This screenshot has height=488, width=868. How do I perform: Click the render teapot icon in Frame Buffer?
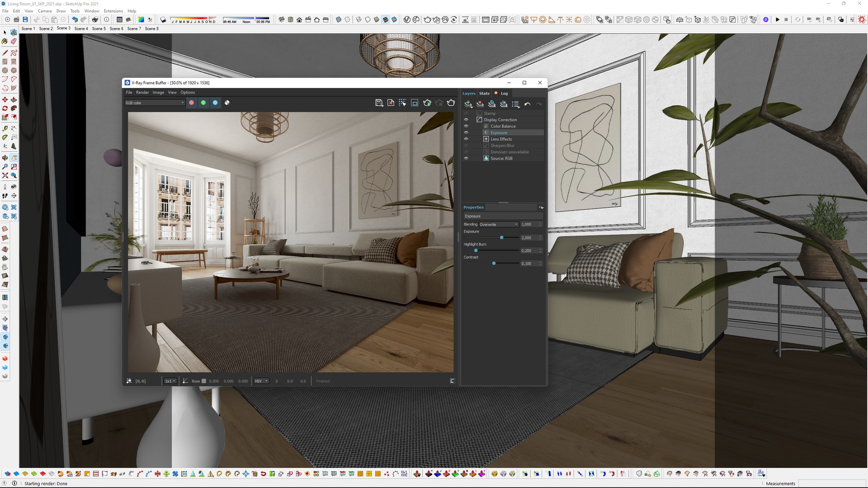pos(451,103)
